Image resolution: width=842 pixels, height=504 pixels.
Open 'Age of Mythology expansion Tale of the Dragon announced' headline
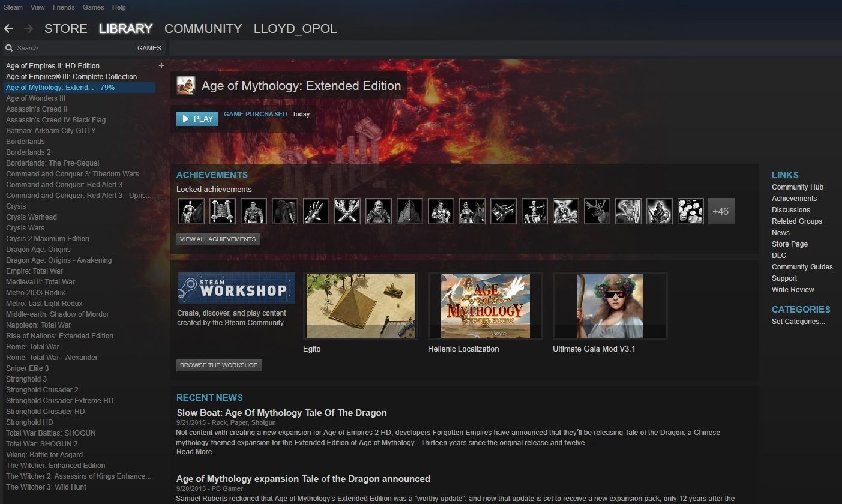pos(303,479)
